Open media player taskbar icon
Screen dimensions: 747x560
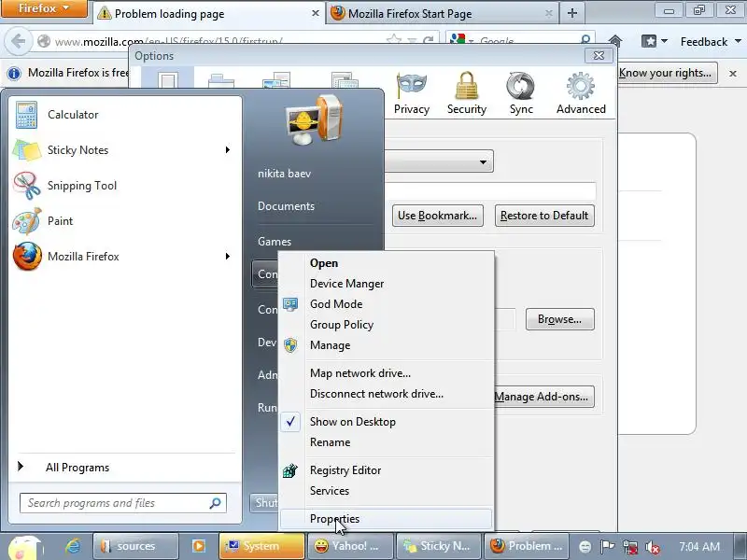coord(199,546)
